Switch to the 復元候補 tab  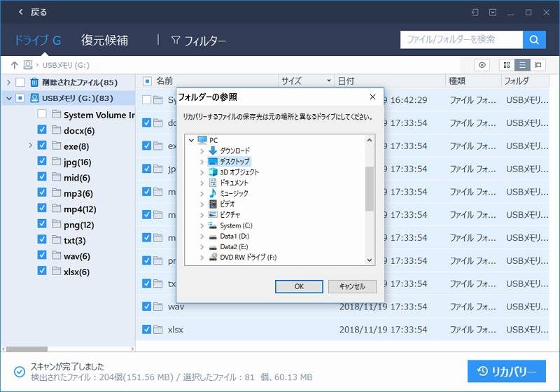[x=104, y=40]
